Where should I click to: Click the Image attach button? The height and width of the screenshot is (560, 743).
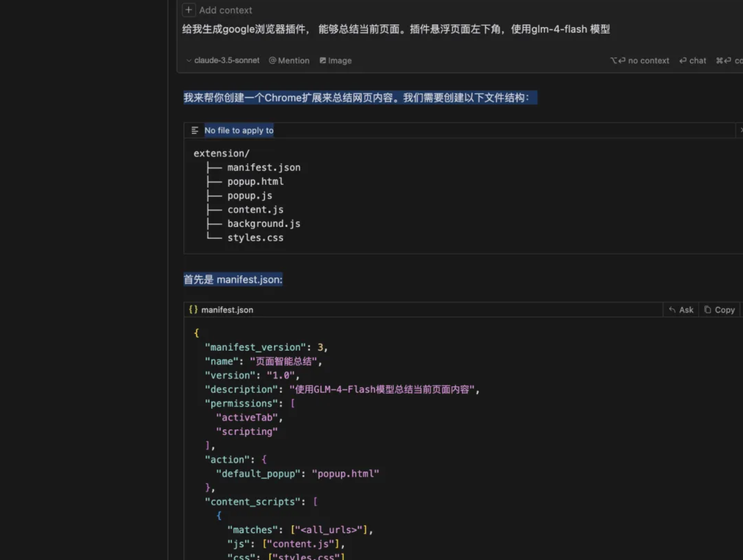[336, 61]
